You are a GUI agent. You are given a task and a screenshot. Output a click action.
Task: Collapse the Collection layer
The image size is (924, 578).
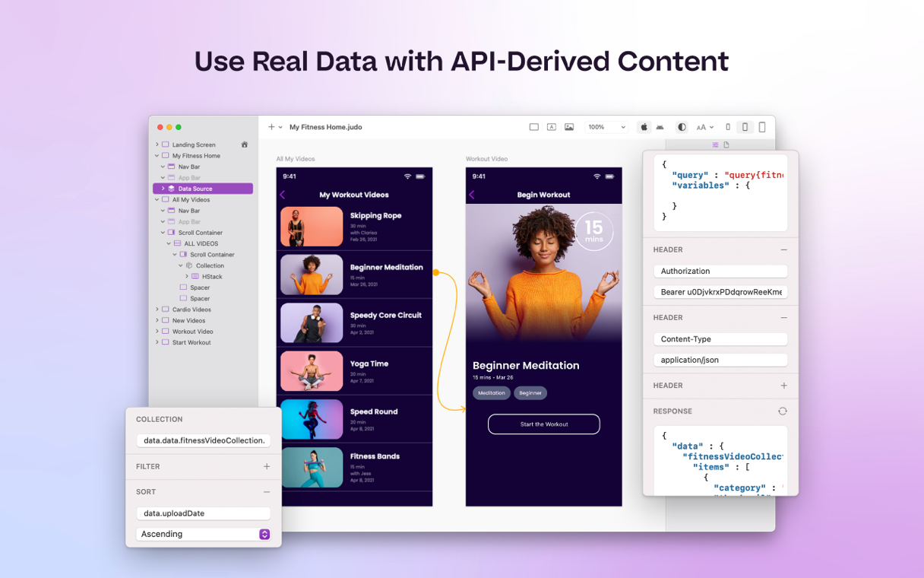[181, 265]
